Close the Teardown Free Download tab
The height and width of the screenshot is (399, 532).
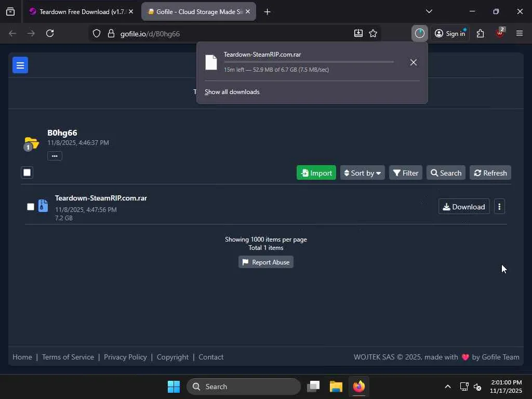pos(131,11)
